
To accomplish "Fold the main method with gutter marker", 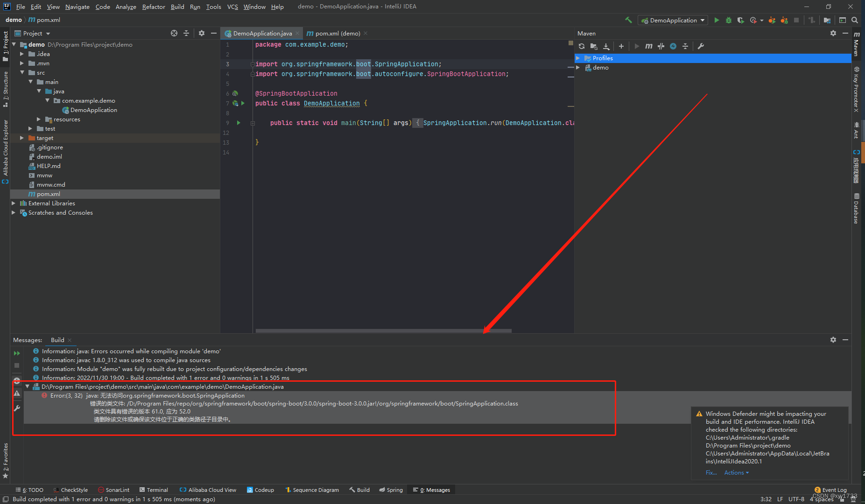I will click(x=253, y=123).
